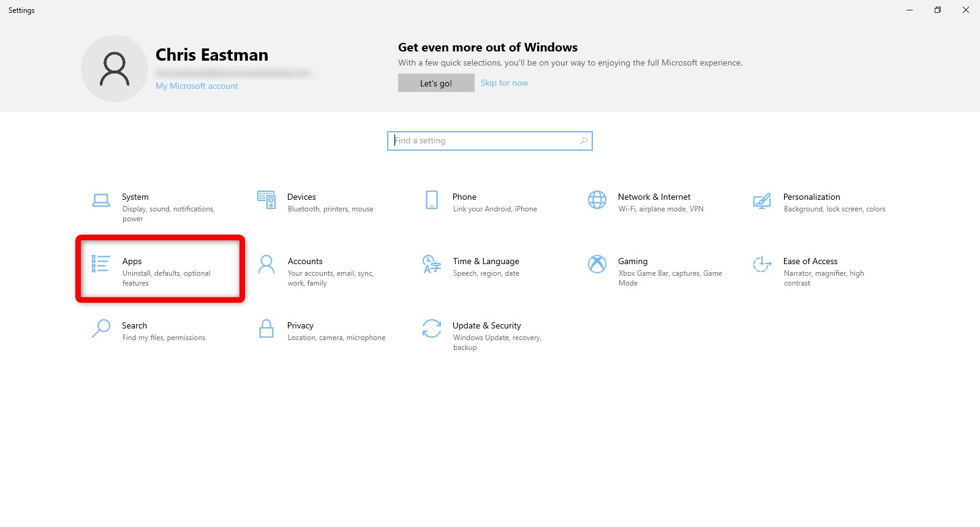Image resolution: width=980 pixels, height=527 pixels.
Task: Click 'Display, sound, notifications, power' description
Action: pos(168,214)
